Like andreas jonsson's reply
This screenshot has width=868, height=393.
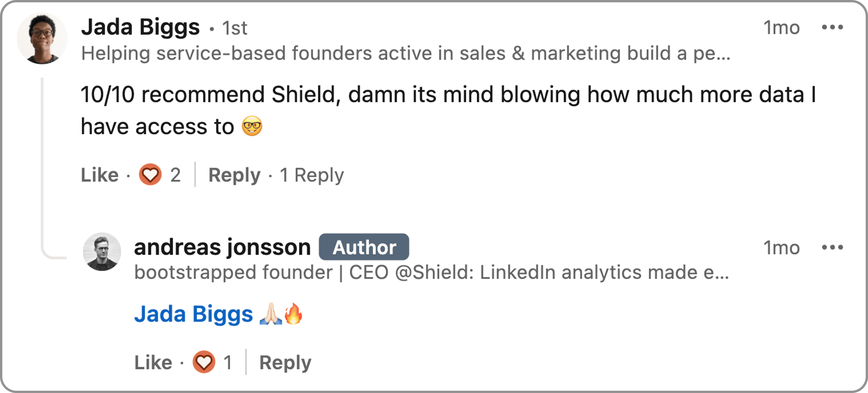tap(153, 362)
